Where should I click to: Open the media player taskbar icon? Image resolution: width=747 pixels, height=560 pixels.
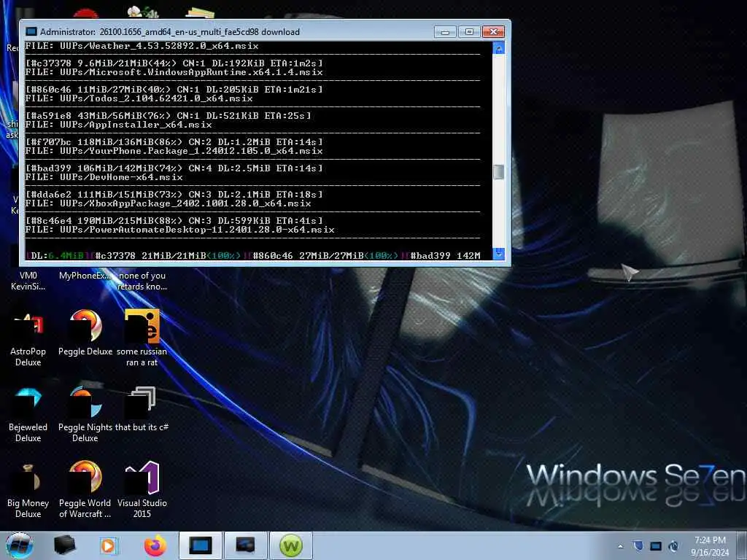(109, 545)
